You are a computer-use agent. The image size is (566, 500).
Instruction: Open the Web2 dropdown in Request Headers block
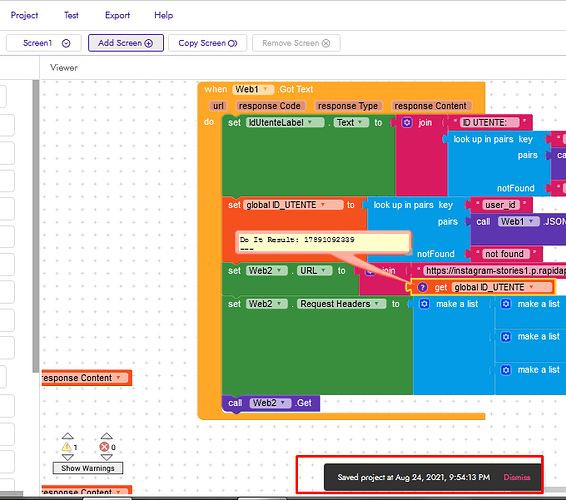(266, 304)
